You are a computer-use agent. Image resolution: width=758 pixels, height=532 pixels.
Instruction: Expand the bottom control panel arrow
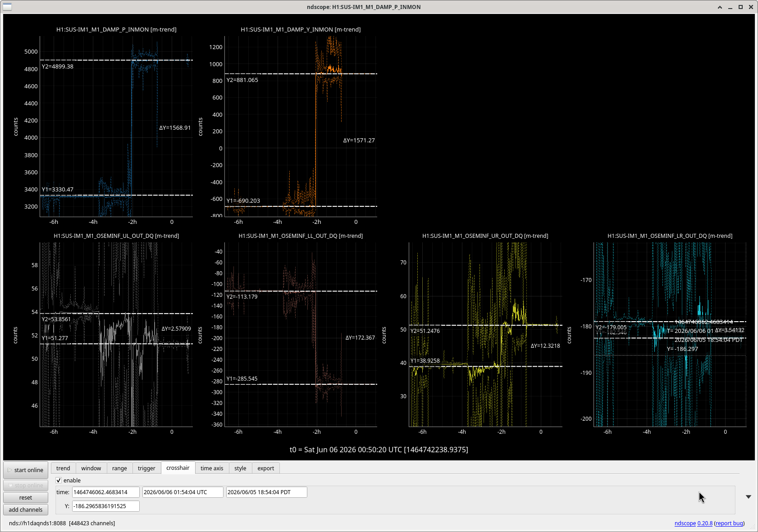[748, 497]
